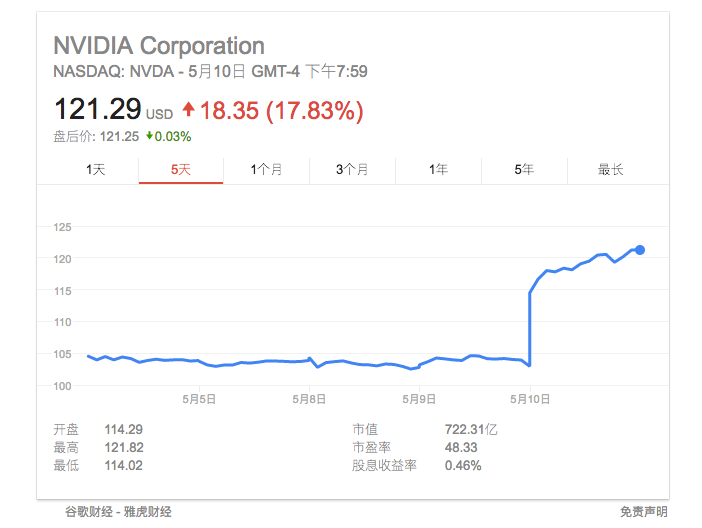Click the 5月5日 date label on axis
Image resolution: width=702 pixels, height=528 pixels.
[x=199, y=399]
